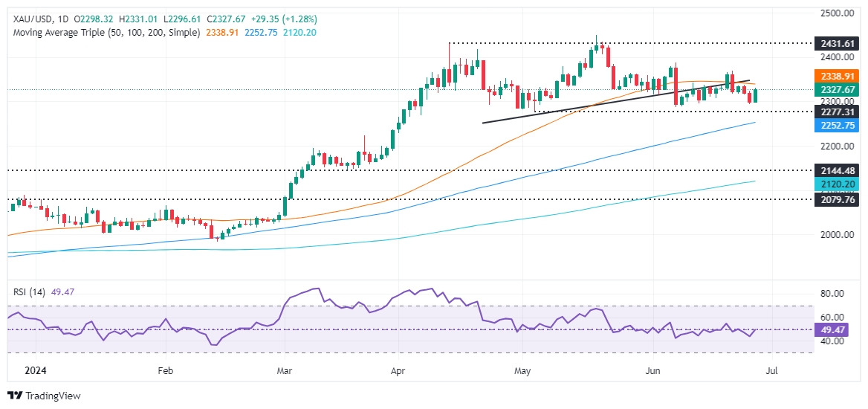Click the teal 2120.20 axis label
The image size is (868, 409).
click(x=836, y=184)
